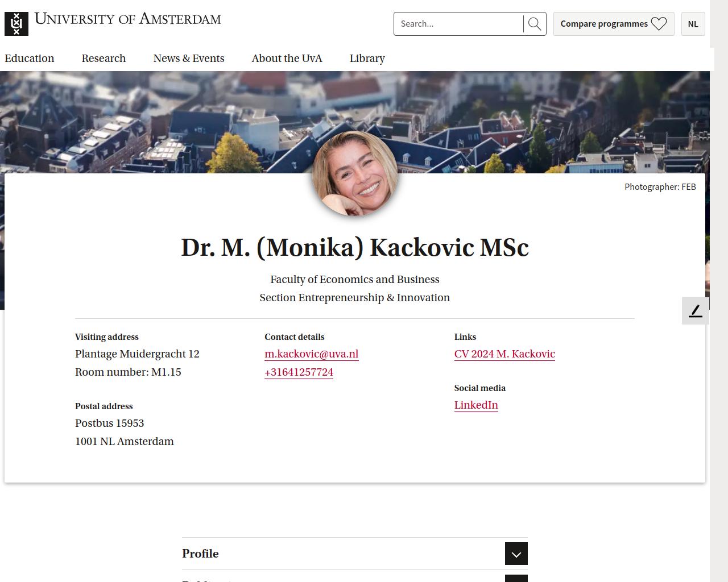The image size is (728, 582).
Task: Switch language with the NL button
Action: pos(693,24)
